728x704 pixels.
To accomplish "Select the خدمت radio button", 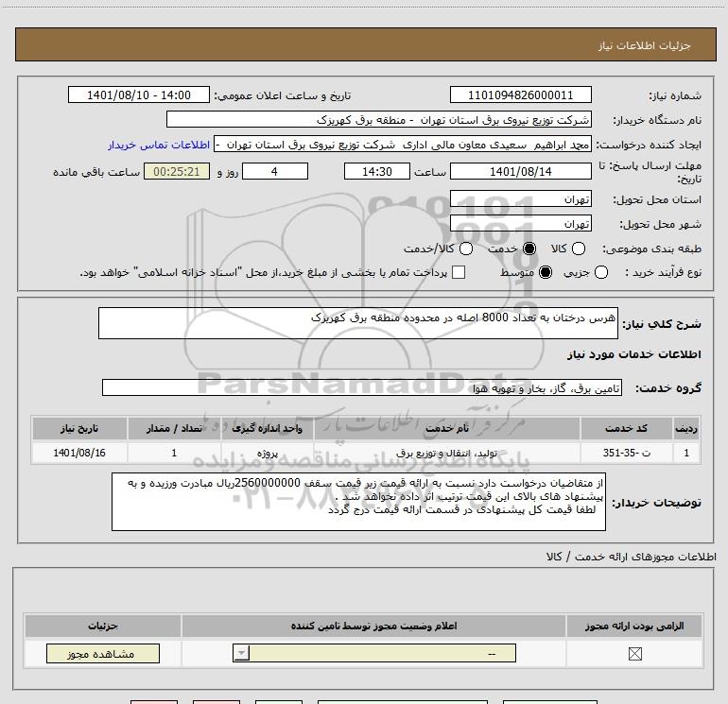I will [x=529, y=249].
